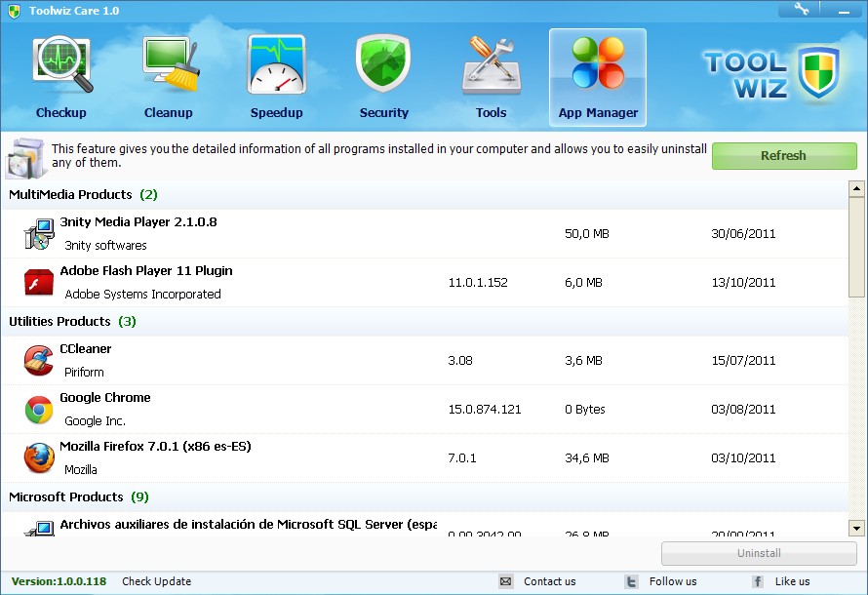Collapse the Utilities Products group header

[424, 321]
